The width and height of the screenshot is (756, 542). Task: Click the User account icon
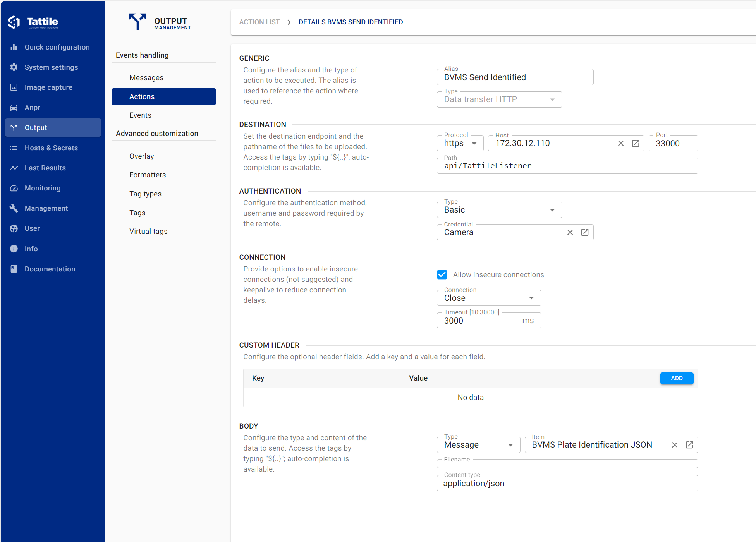[x=14, y=228]
